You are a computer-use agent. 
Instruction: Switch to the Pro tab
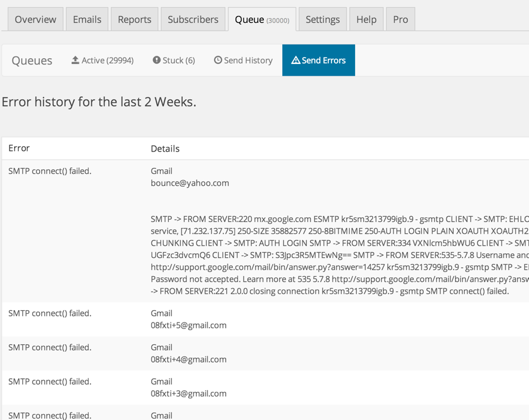[x=400, y=19]
